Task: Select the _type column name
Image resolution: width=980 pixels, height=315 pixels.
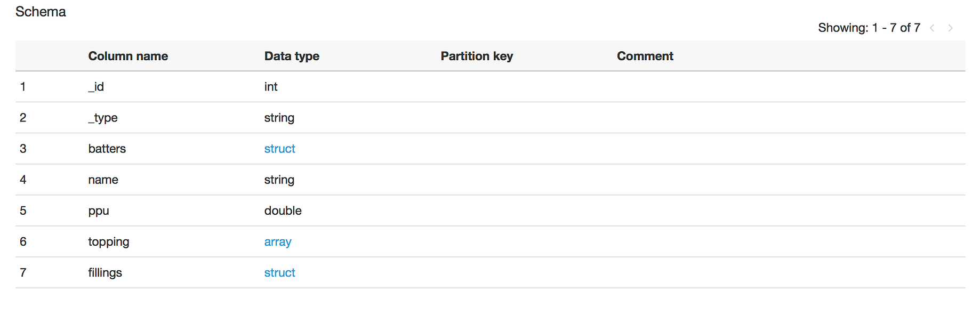Action: click(x=103, y=118)
